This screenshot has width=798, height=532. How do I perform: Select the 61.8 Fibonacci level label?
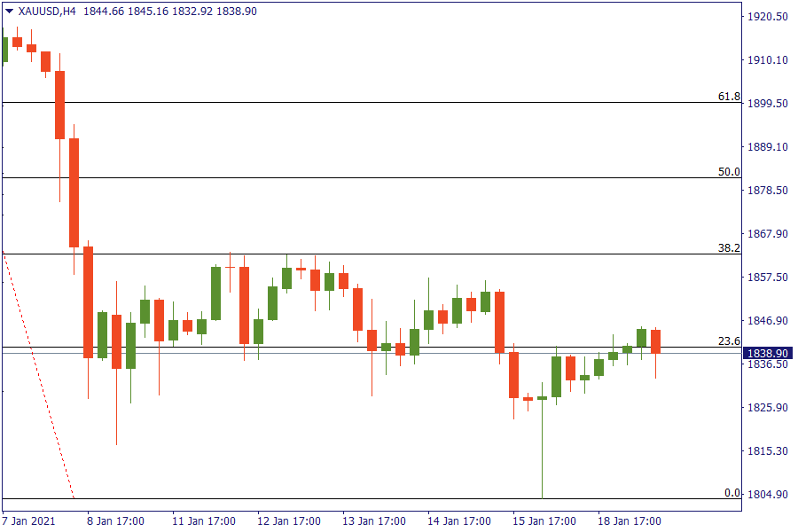coord(729,96)
